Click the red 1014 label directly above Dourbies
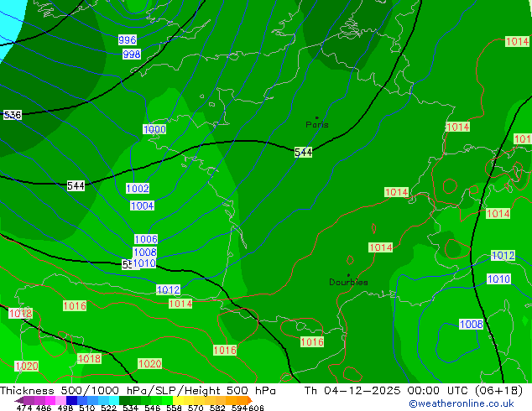Screen dimensions: 532x411 [x=380, y=247]
